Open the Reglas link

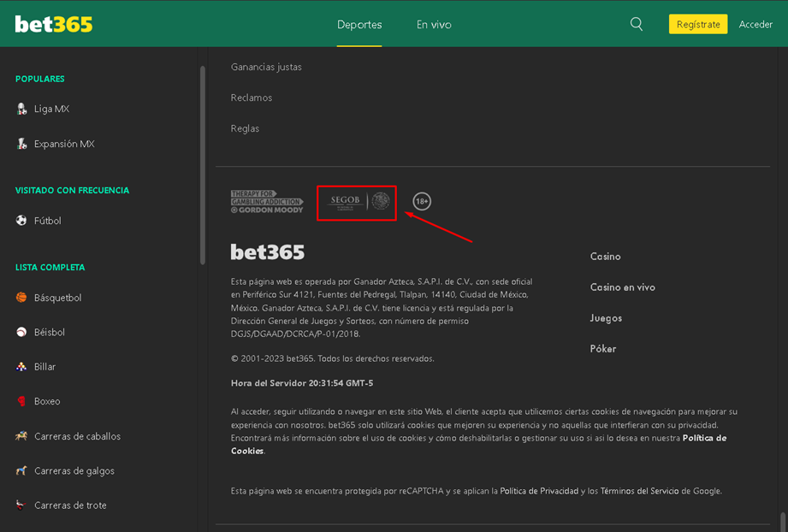[245, 128]
